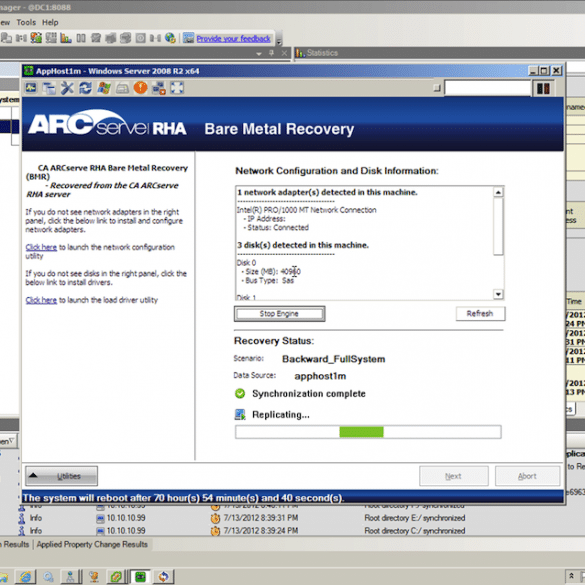This screenshot has width=585, height=585.
Task: Click the link to launch the load driver utility
Action: point(41,300)
